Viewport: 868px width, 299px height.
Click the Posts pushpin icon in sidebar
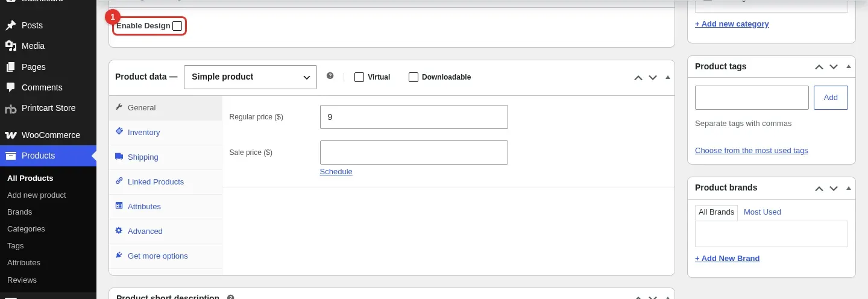coord(10,25)
